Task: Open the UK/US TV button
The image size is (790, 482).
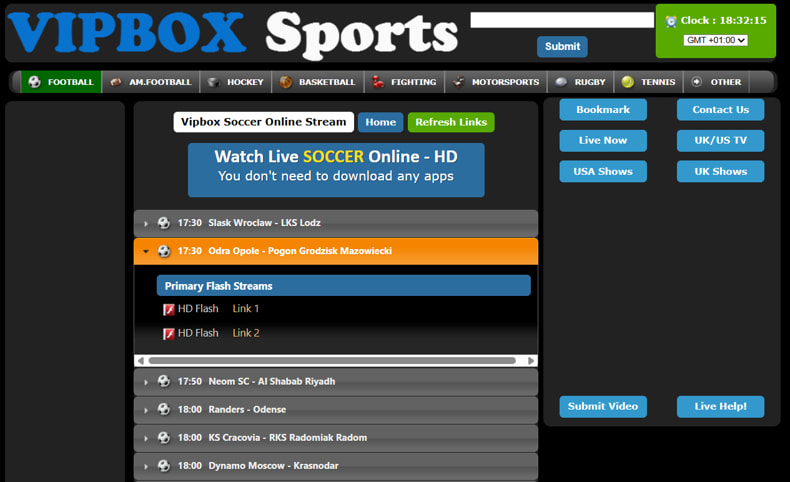Action: 720,141
